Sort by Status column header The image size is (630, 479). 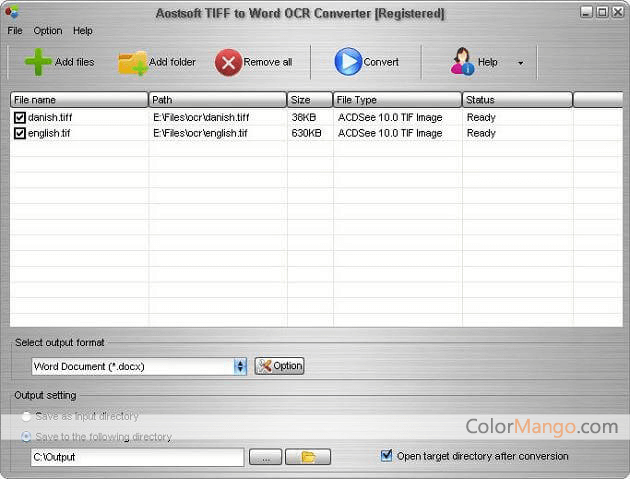point(517,100)
